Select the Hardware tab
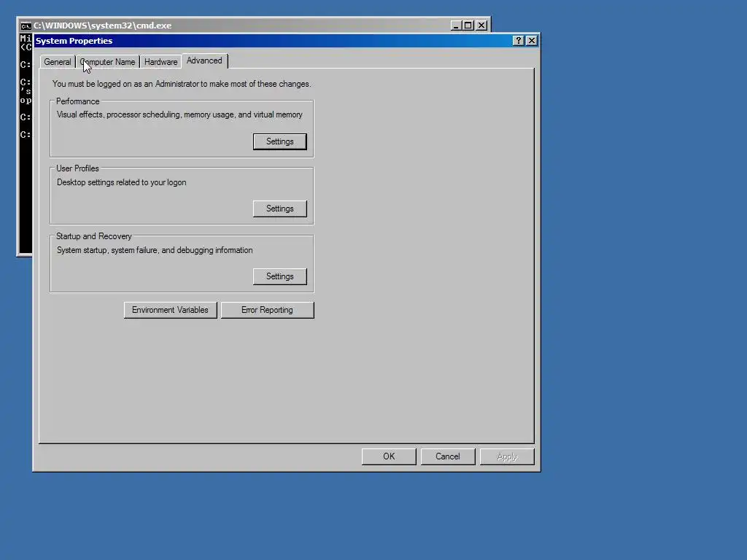The height and width of the screenshot is (560, 747). coord(160,62)
